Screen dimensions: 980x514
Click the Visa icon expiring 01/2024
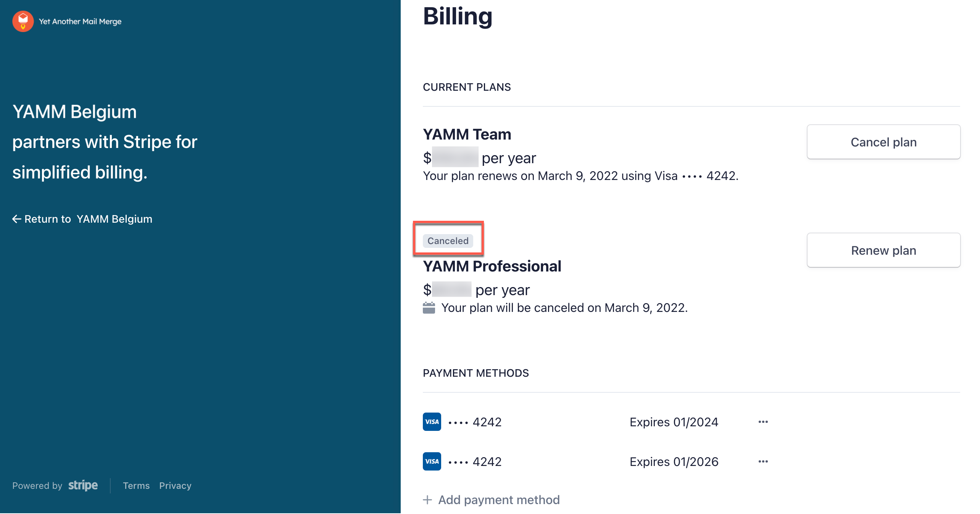[432, 422]
